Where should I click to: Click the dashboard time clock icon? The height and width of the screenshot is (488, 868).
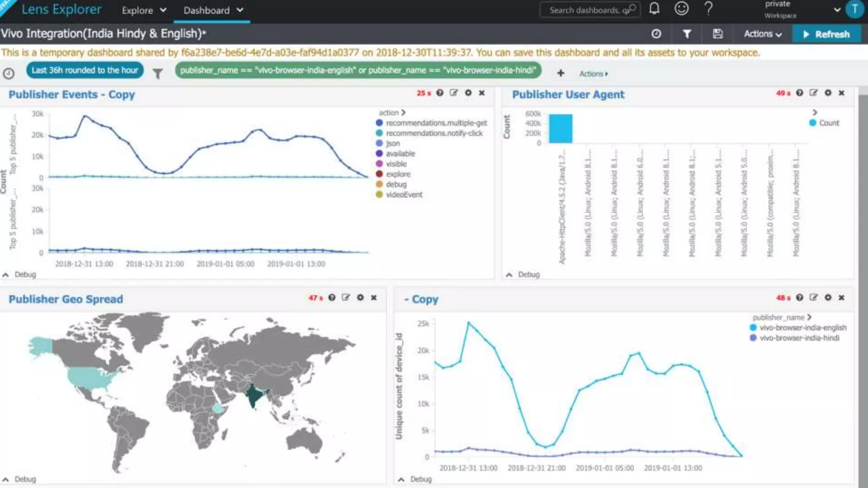pyautogui.click(x=656, y=34)
